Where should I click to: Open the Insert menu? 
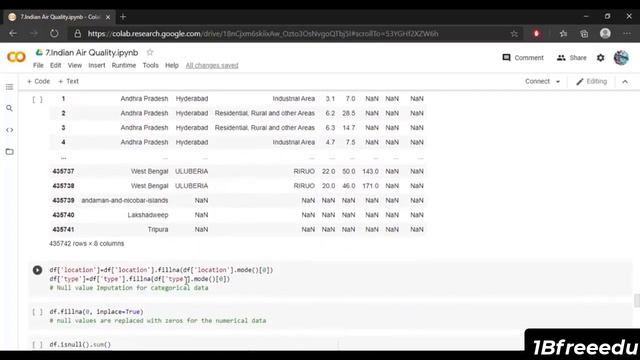97,65
